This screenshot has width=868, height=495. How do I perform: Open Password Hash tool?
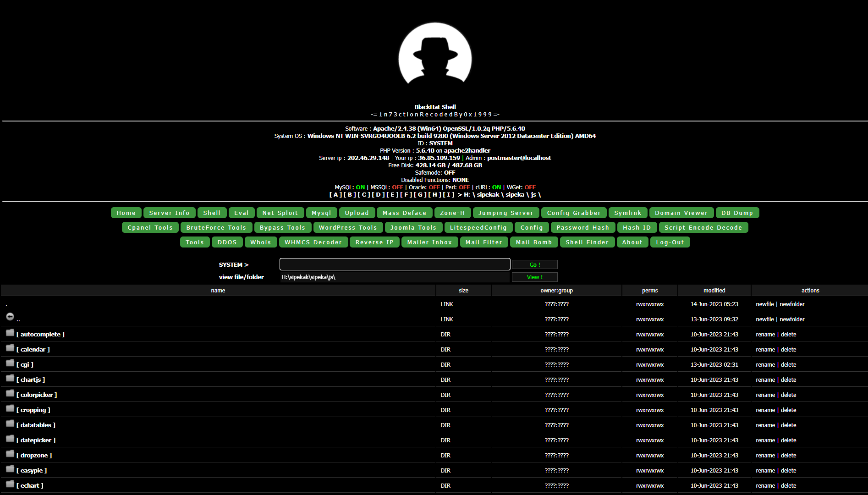583,227
